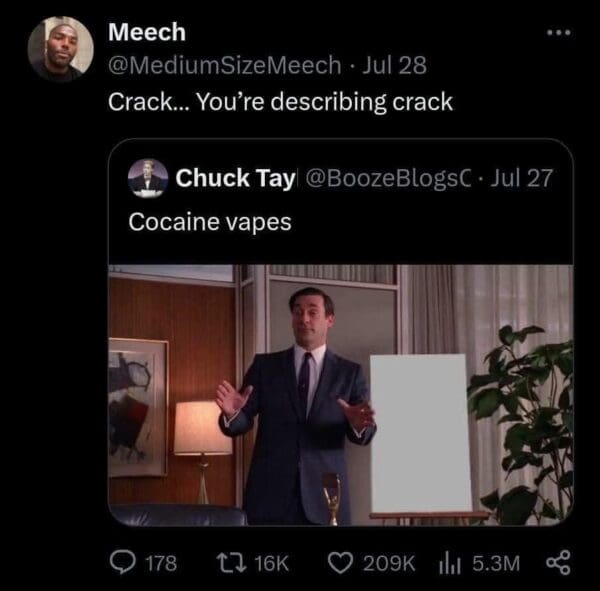Click the Jul 28 timestamp
Image resolution: width=600 pixels, height=591 pixels.
coord(397,66)
